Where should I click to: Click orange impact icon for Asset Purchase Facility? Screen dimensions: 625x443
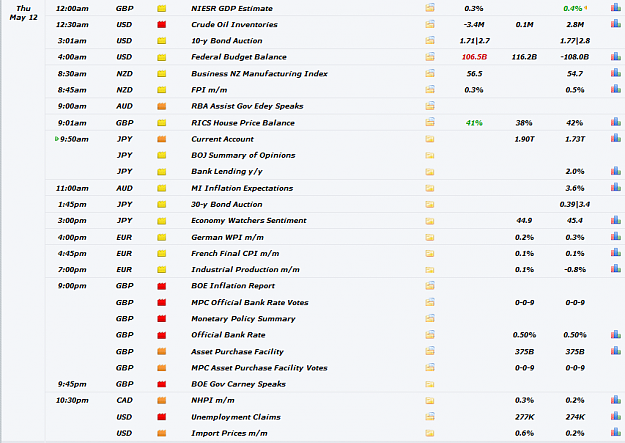(x=161, y=352)
